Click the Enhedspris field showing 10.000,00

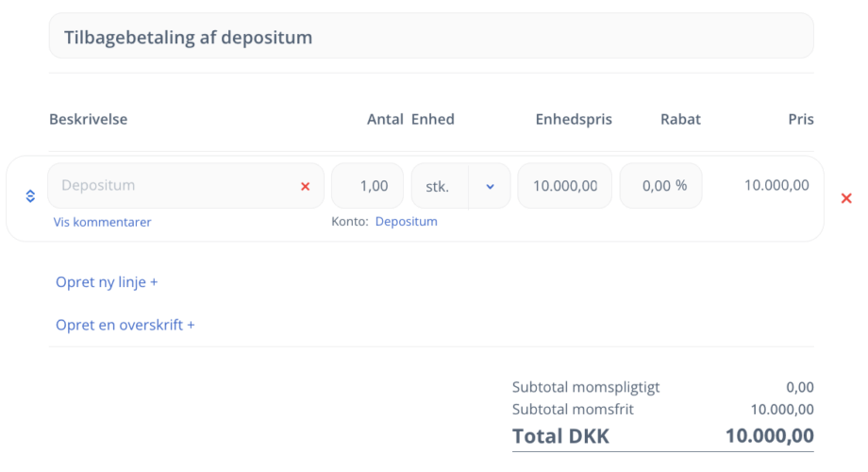tap(564, 186)
